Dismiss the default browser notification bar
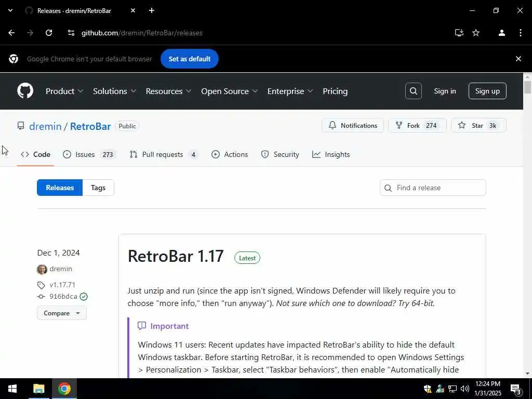 click(x=518, y=59)
